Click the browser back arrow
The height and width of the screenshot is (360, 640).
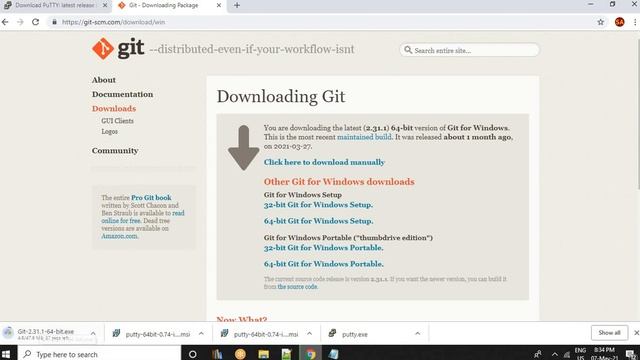[5, 22]
